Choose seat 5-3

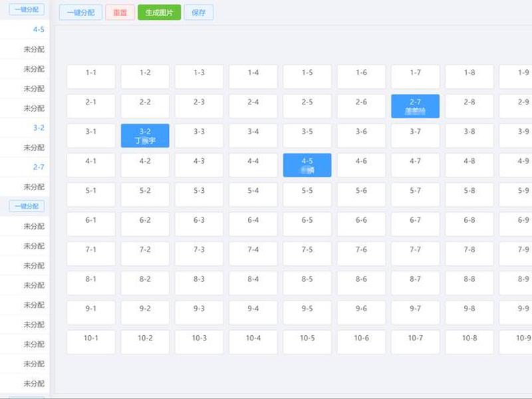pyautogui.click(x=199, y=195)
